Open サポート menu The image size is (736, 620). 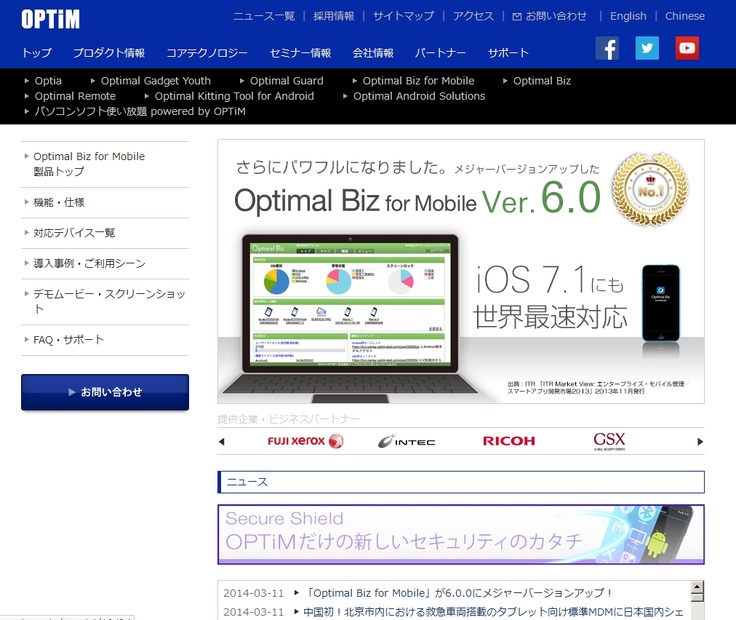coord(508,53)
